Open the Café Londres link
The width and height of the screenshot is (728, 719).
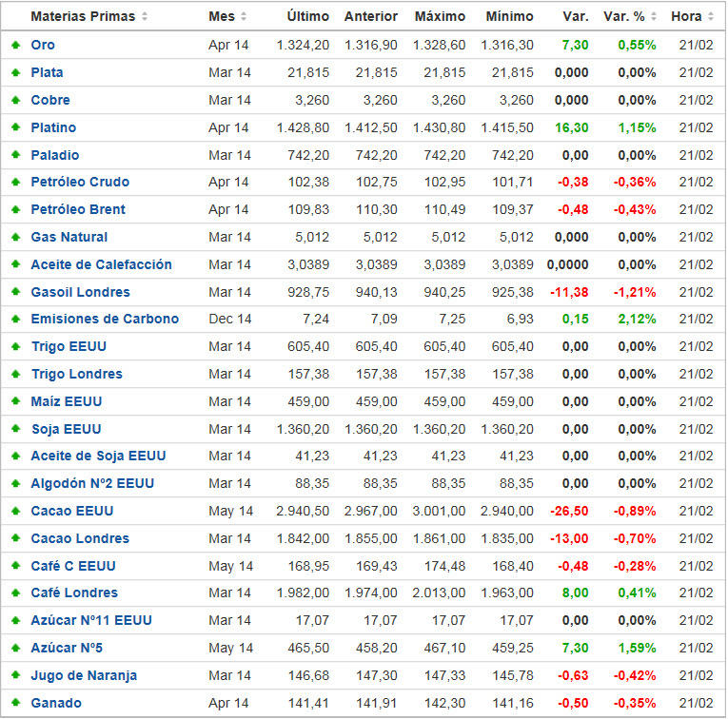(x=74, y=593)
